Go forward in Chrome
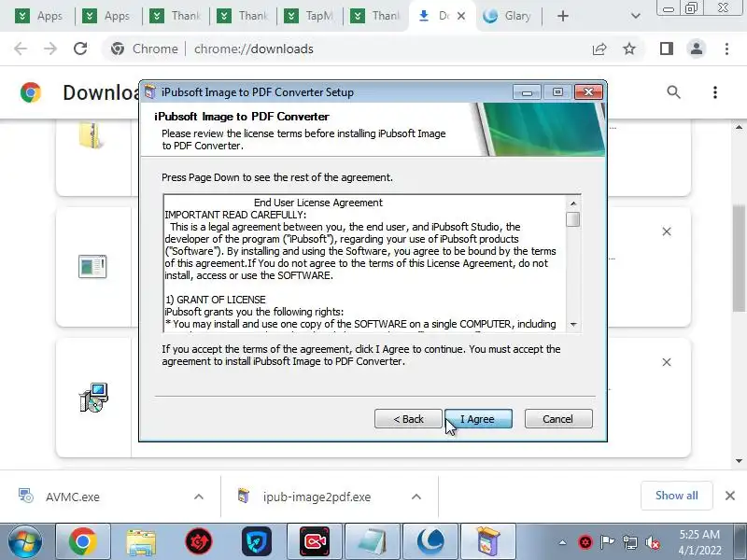This screenshot has height=560, width=747. [50, 49]
